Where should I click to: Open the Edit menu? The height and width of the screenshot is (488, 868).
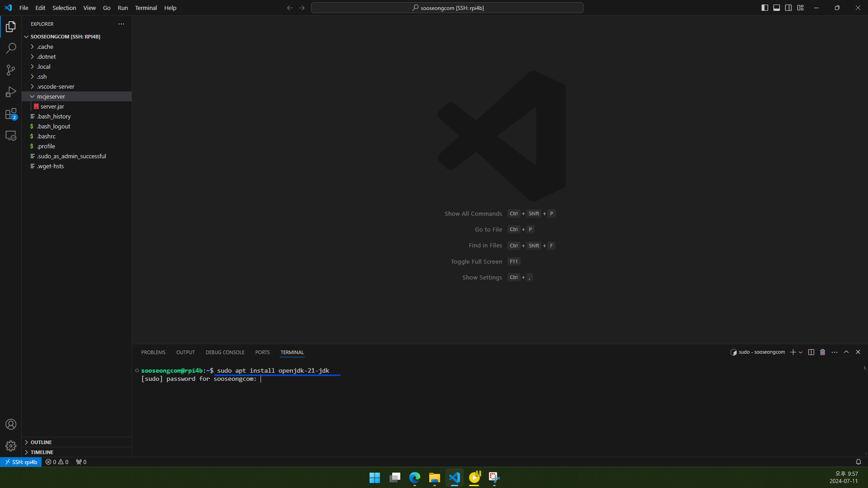40,8
